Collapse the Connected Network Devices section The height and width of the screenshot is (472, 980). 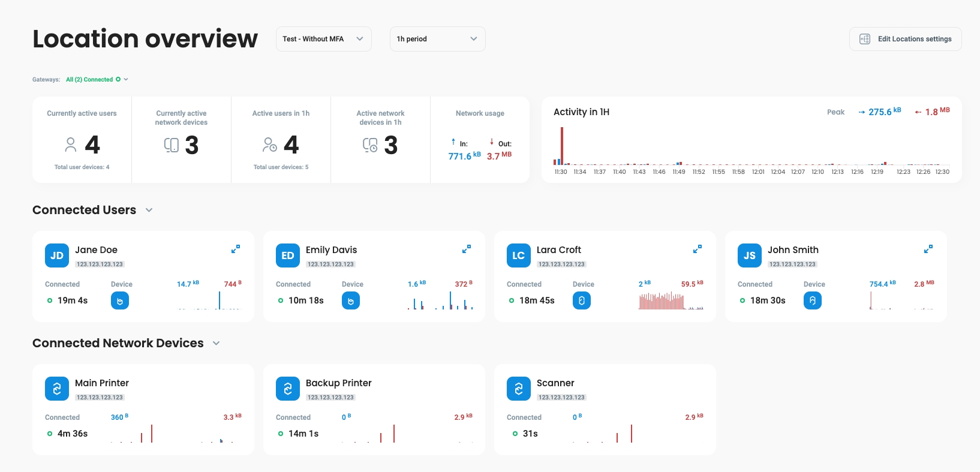pos(217,343)
